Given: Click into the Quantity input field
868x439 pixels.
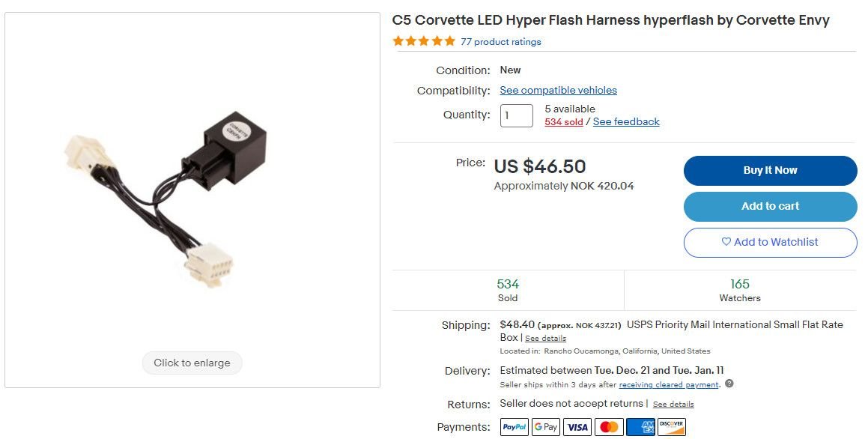Looking at the screenshot, I should click(516, 116).
